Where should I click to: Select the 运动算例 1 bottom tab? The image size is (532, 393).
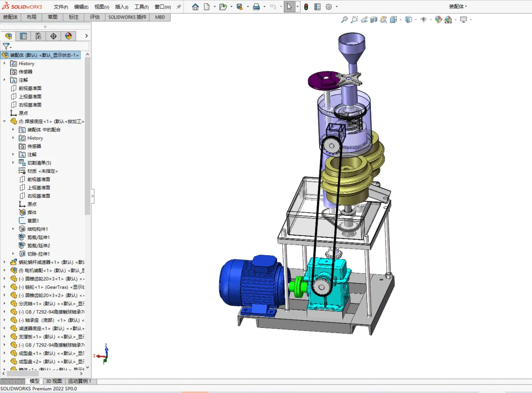[x=80, y=381]
